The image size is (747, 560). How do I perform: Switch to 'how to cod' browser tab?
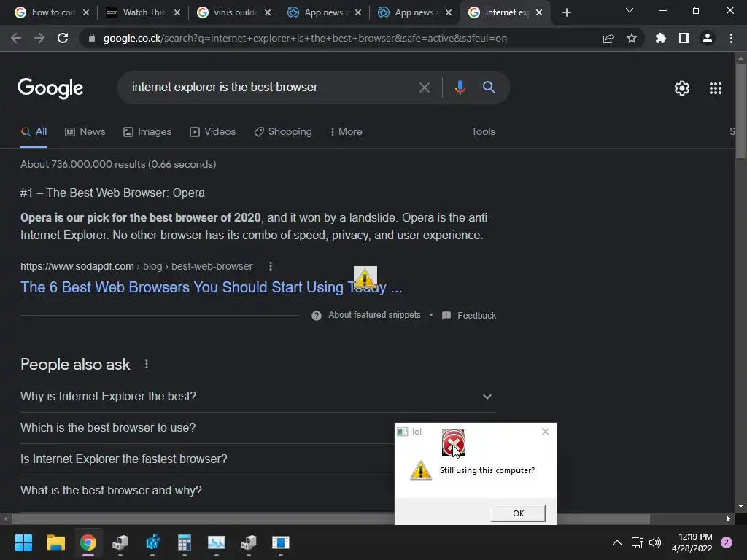point(45,12)
